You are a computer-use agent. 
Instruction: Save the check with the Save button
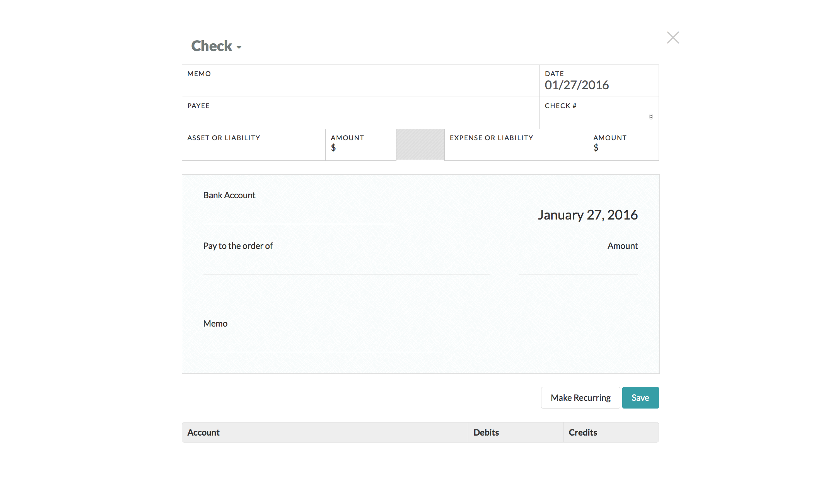[640, 398]
